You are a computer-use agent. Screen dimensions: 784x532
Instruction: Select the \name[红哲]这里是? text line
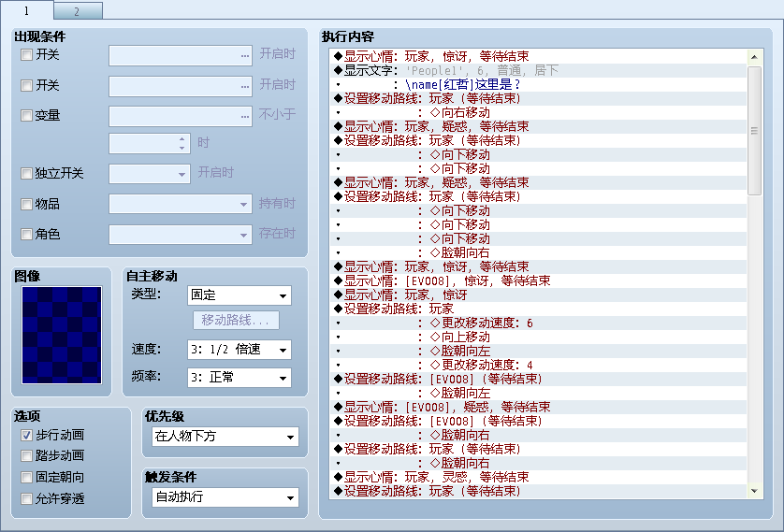pyautogui.click(x=539, y=84)
